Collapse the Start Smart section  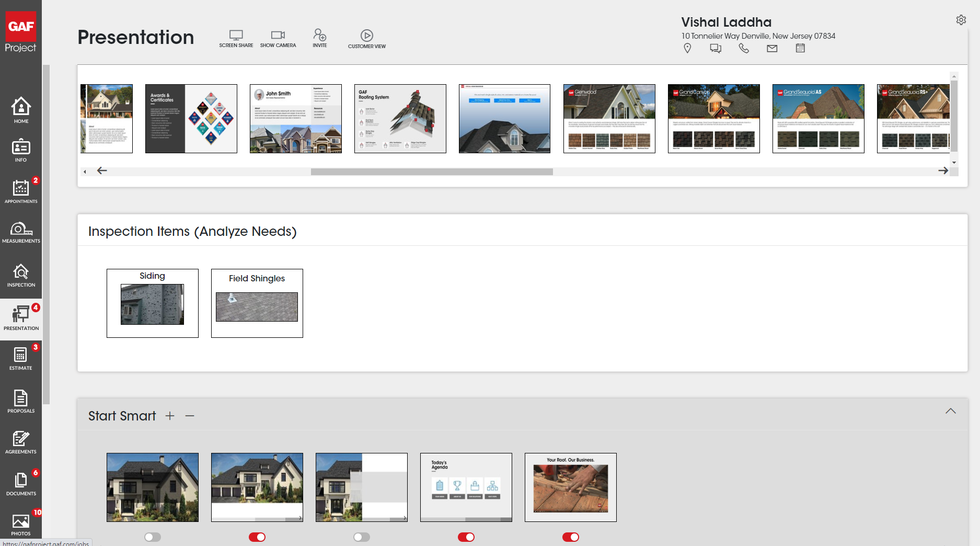pos(951,411)
